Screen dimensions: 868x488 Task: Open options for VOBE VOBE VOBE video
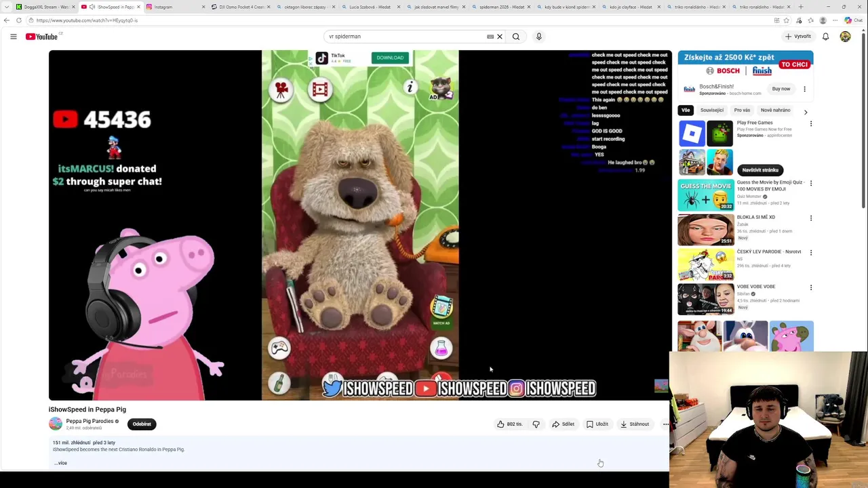(810, 287)
